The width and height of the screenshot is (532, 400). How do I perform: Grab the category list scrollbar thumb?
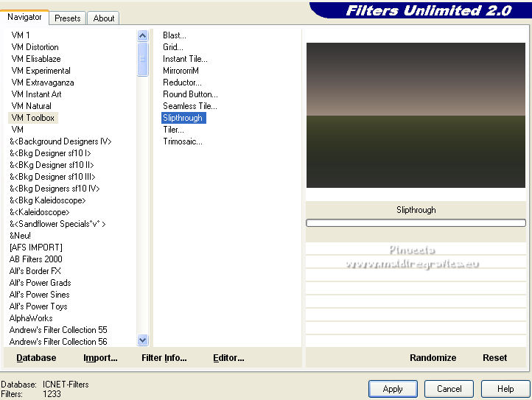(143, 59)
